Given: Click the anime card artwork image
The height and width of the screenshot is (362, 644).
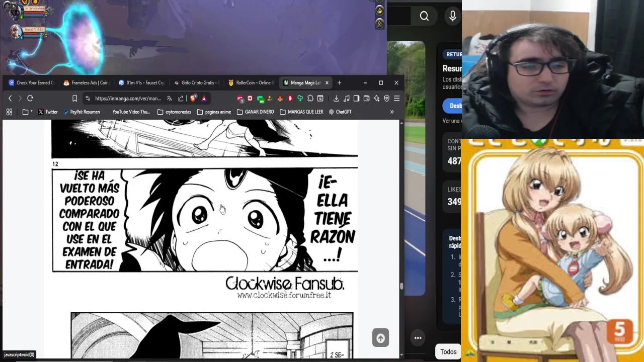Looking at the screenshot, I should (552, 250).
